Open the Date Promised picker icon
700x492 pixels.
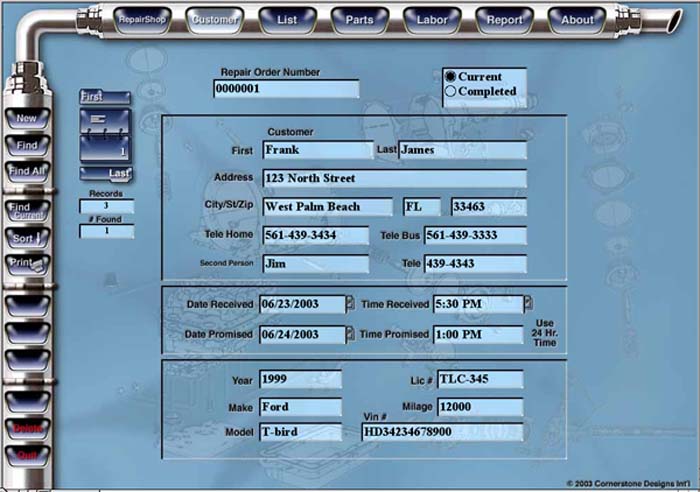click(x=350, y=333)
